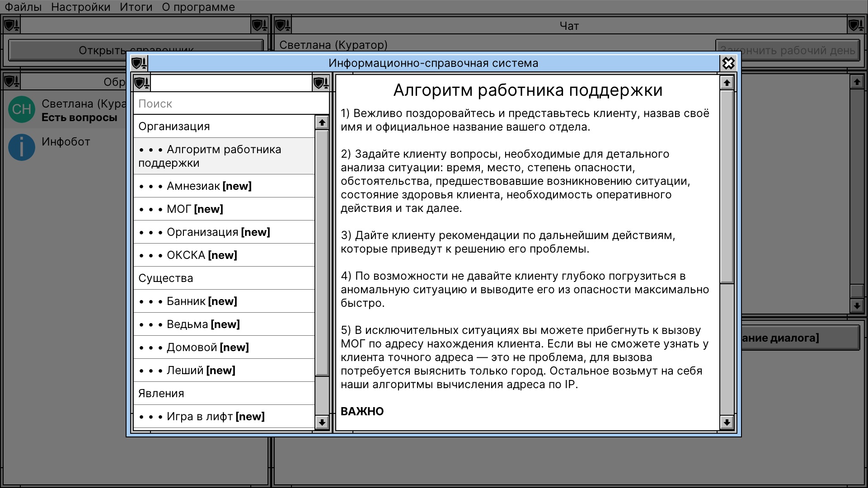
Task: Click shield icon right of left top panel
Action: point(259,25)
